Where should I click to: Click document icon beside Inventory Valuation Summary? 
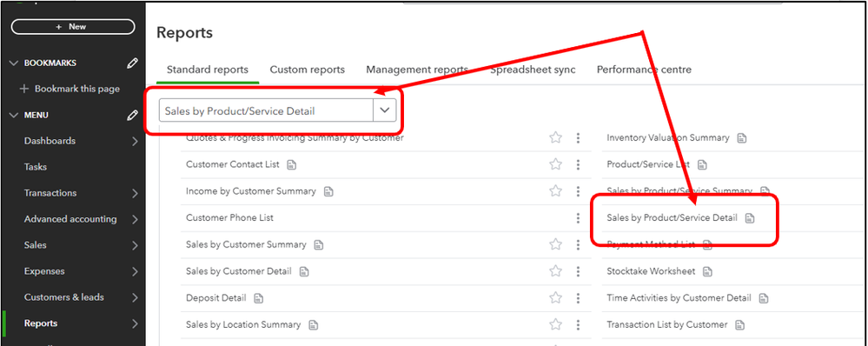pos(742,138)
